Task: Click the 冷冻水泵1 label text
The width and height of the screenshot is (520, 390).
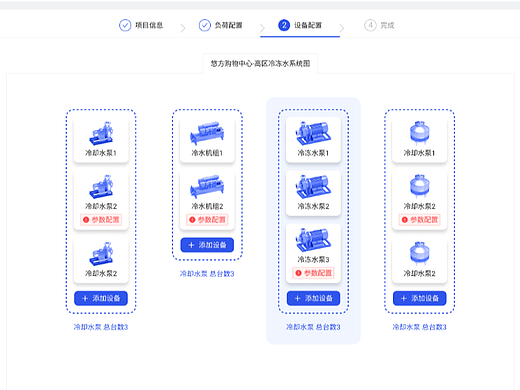Action: (x=313, y=153)
